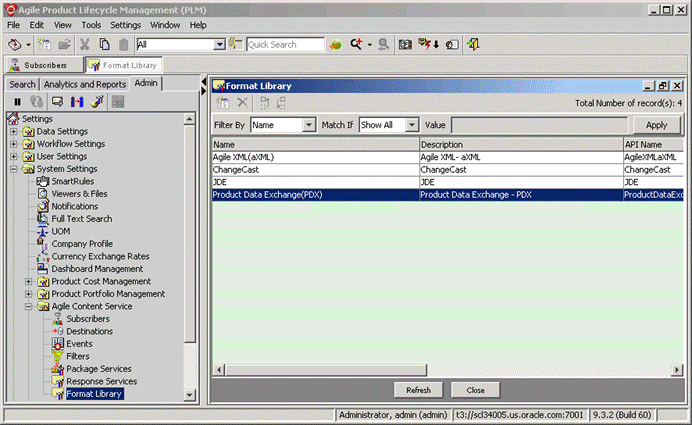Click the first icon on the main toolbar
The height and width of the screenshot is (425, 692).
pos(15,44)
